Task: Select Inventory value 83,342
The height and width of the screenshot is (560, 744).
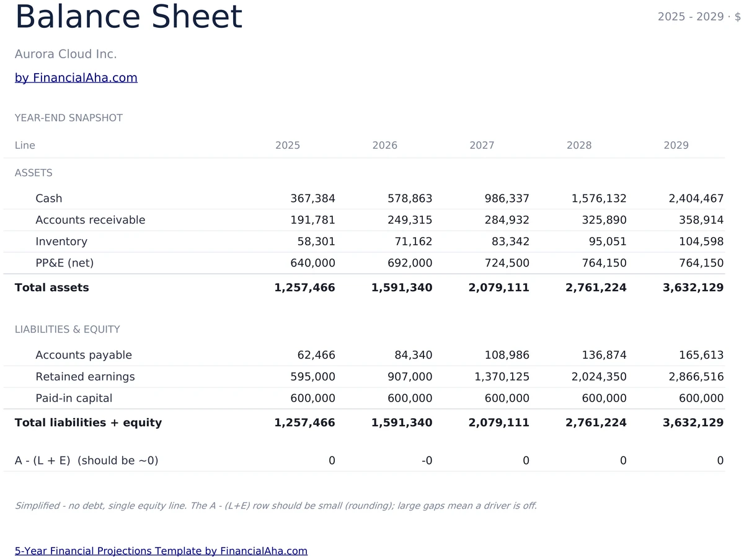Action: [x=511, y=242]
